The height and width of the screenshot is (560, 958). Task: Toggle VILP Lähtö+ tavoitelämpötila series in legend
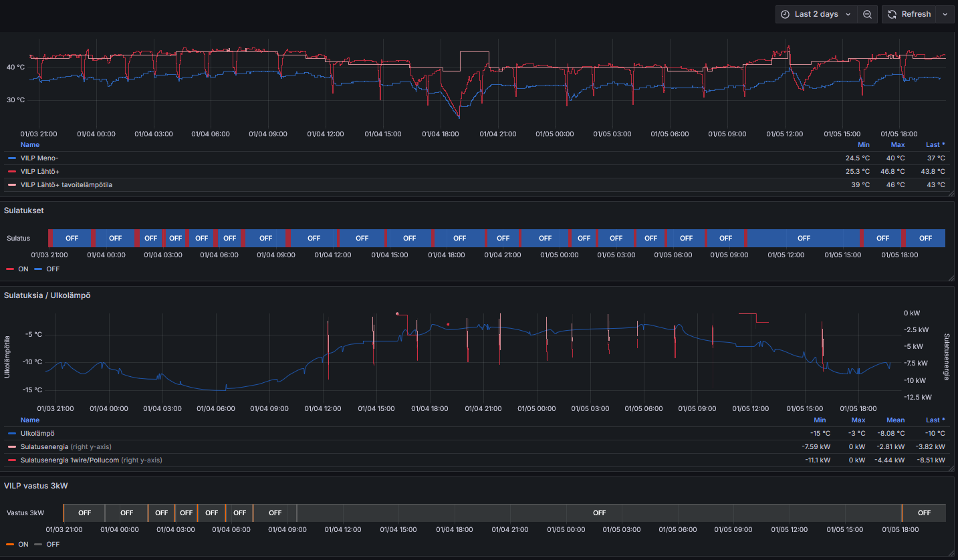(66, 184)
